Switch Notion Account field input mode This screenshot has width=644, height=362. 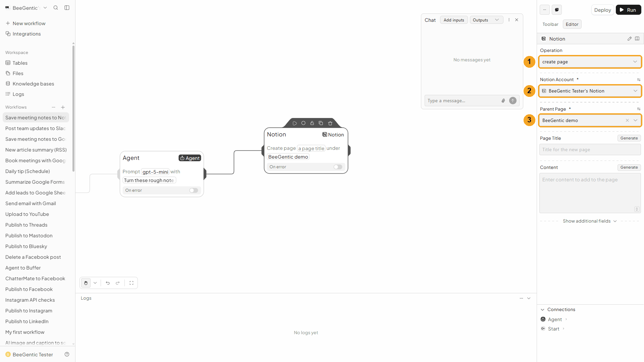(639, 80)
